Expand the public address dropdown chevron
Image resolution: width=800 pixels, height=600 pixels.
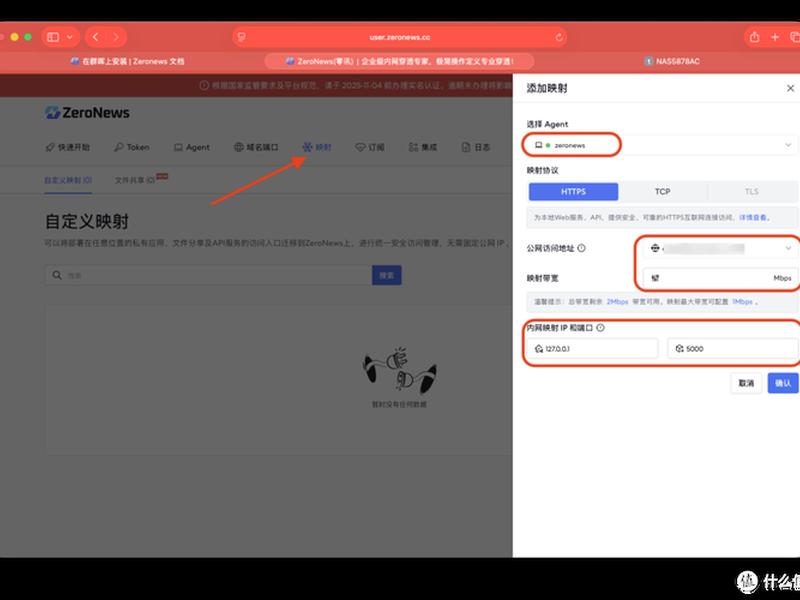[788, 248]
